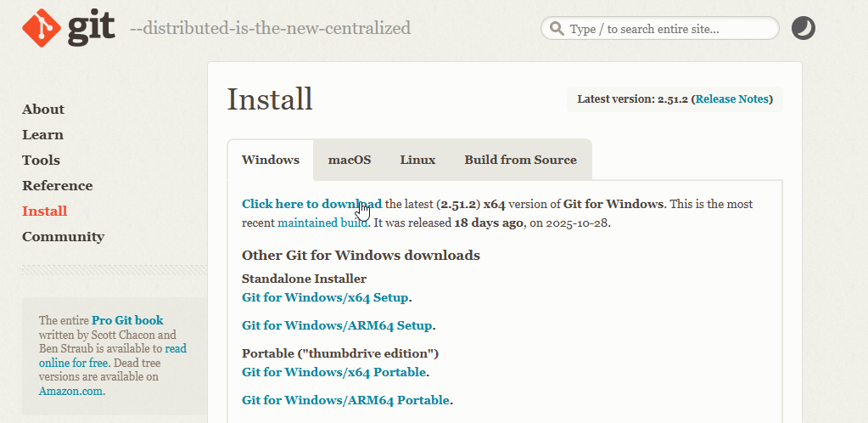Download Git for Windows/x64 Portable
Image resolution: width=868 pixels, height=423 pixels.
[x=333, y=372]
